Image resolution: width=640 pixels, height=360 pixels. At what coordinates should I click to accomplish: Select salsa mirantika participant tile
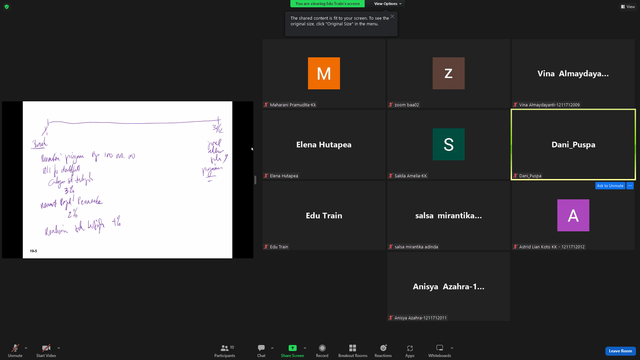[449, 216]
